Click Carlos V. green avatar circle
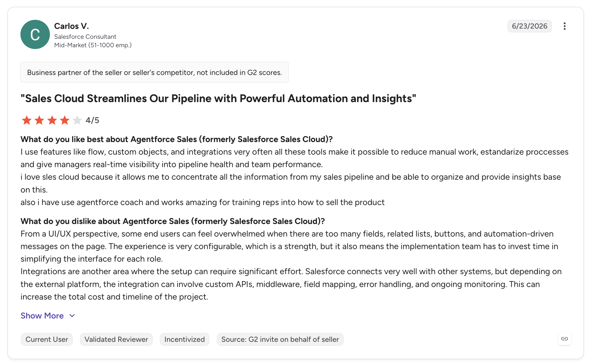This screenshot has height=364, width=589. tap(35, 34)
